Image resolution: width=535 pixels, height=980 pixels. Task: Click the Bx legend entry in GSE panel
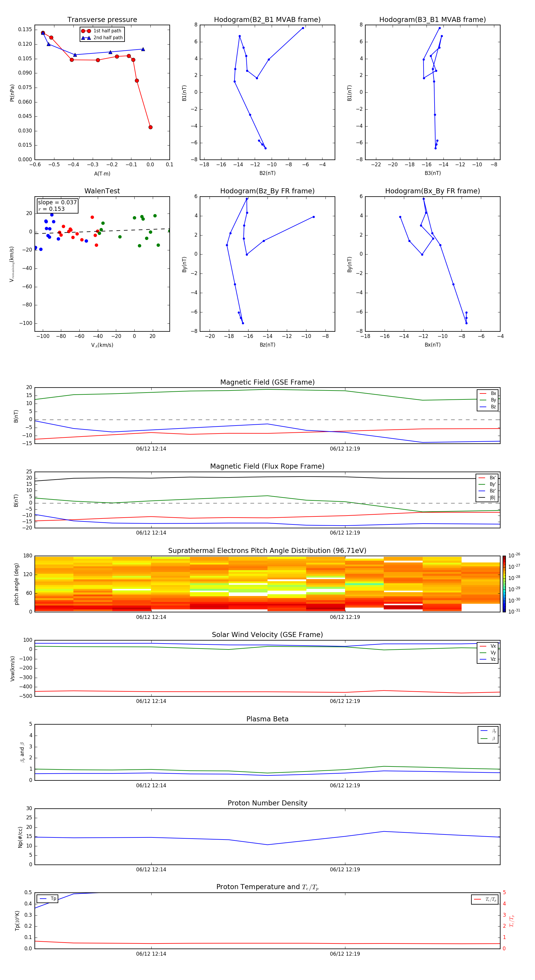pyautogui.click(x=488, y=393)
